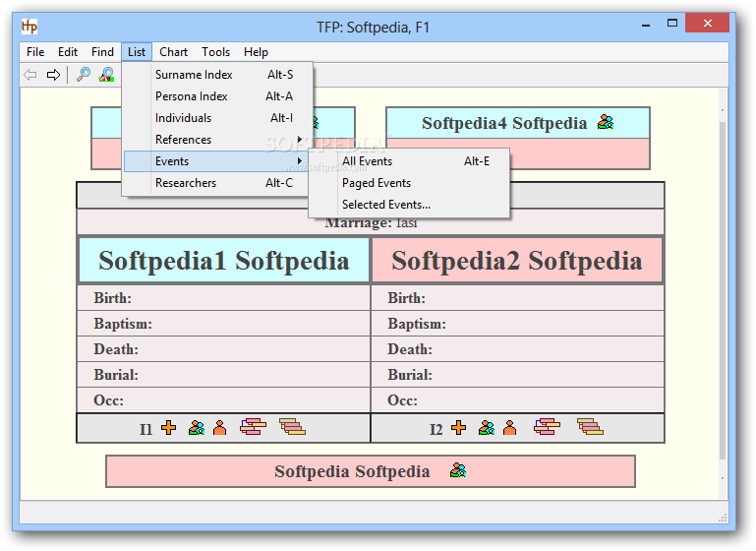Click the magnifier search toolbar icon

[84, 75]
